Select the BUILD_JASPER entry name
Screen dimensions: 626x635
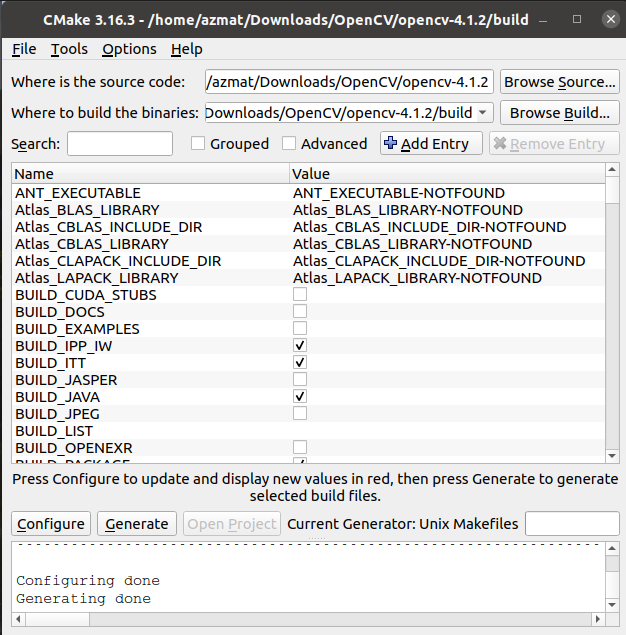tap(66, 380)
